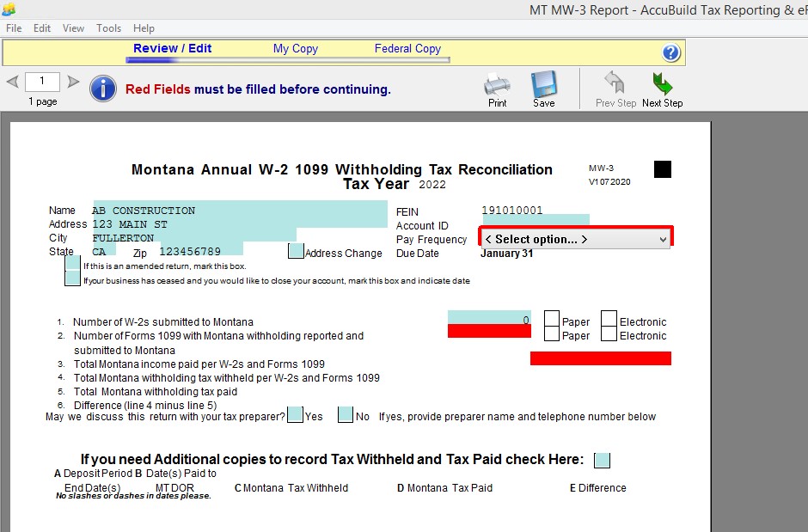Check No for discussing return with preparer
This screenshot has width=808, height=532.
pyautogui.click(x=346, y=414)
